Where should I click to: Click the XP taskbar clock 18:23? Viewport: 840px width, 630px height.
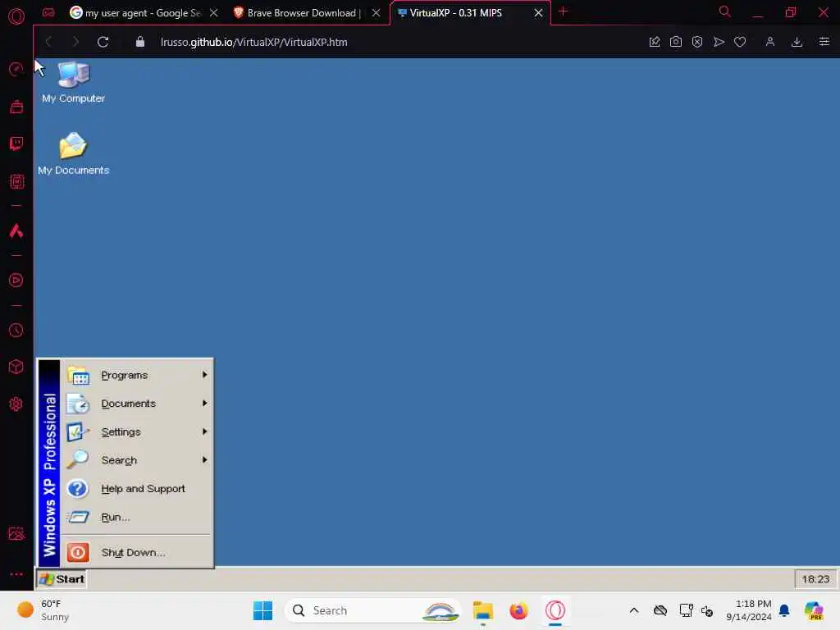coord(815,579)
